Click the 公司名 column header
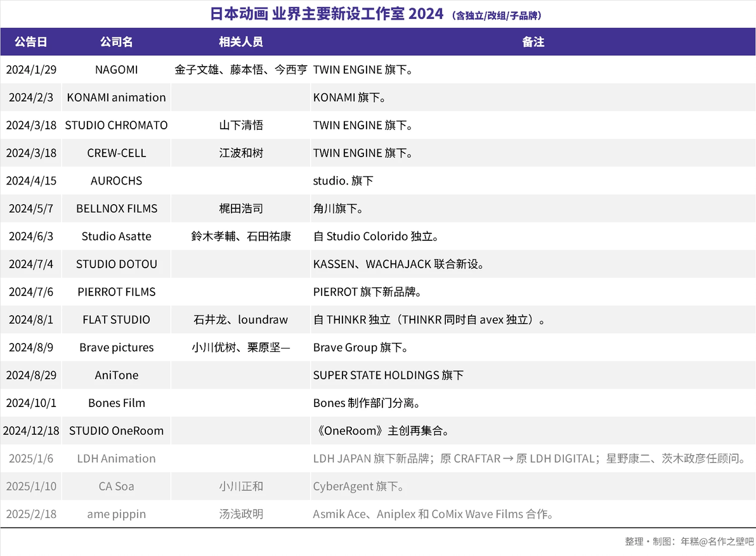This screenshot has height=556, width=756. [x=116, y=42]
